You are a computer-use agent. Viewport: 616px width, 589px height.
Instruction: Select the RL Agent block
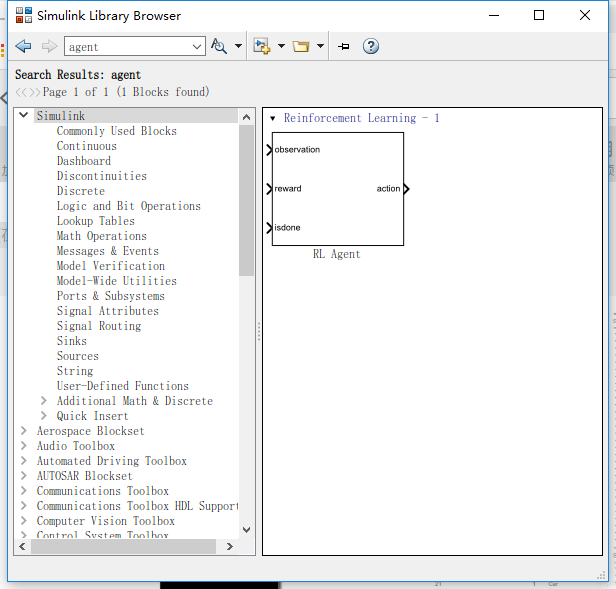tap(337, 189)
